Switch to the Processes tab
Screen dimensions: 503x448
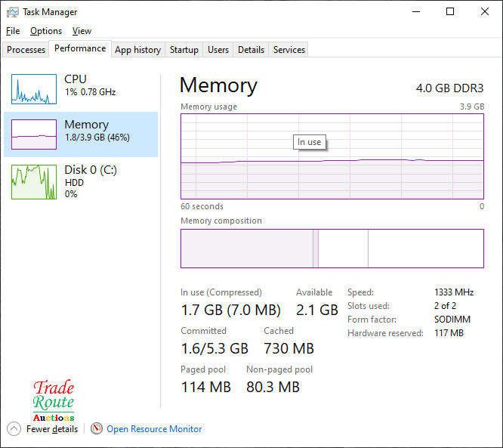(26, 50)
